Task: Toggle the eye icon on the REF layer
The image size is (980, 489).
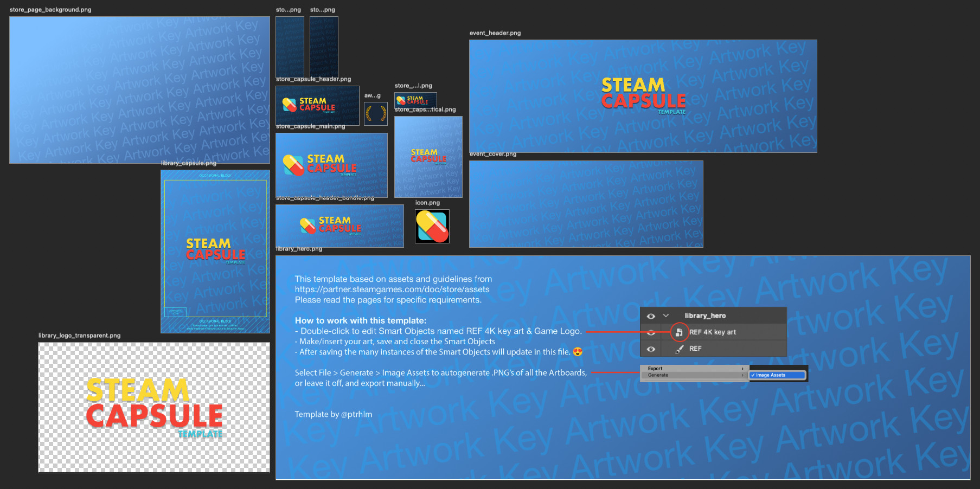Action: pos(651,349)
